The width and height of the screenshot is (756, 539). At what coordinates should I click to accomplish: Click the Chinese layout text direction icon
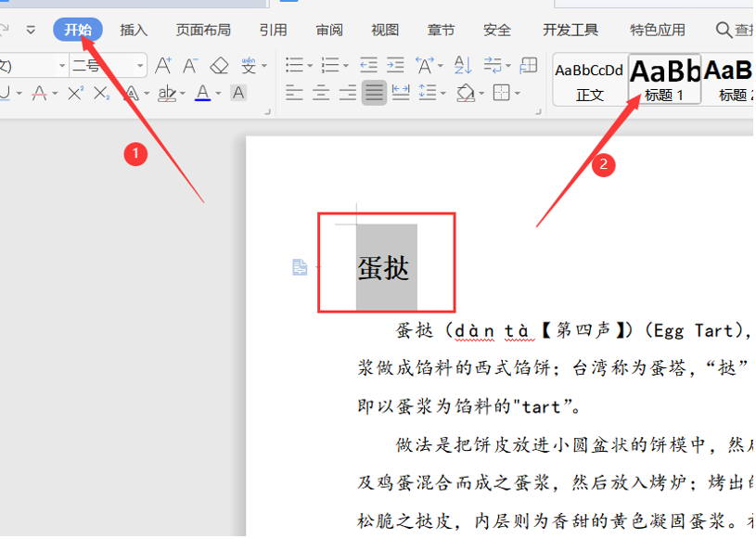(x=425, y=65)
